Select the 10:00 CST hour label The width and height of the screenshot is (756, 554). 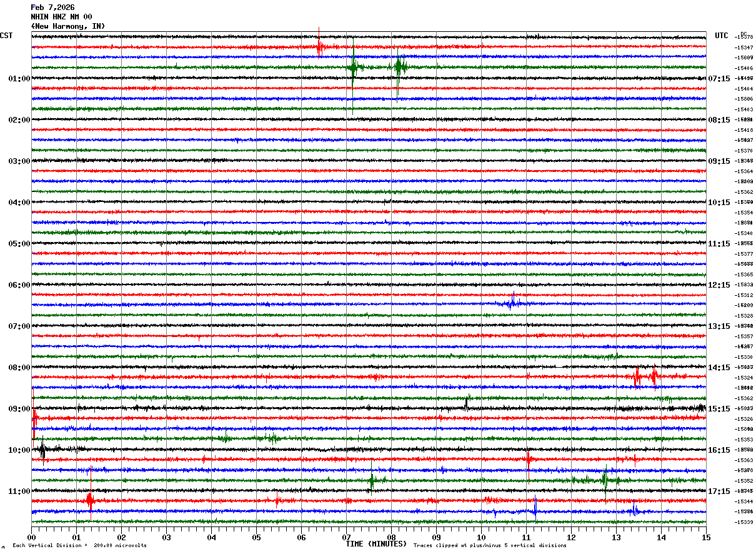tap(19, 450)
